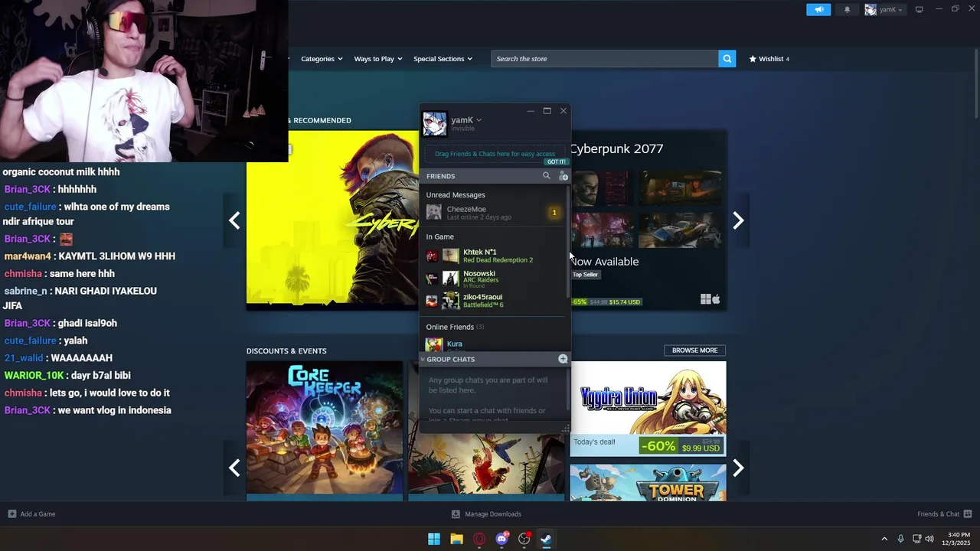Image resolution: width=980 pixels, height=551 pixels.
Task: Click the Add a Friend icon
Action: click(563, 176)
